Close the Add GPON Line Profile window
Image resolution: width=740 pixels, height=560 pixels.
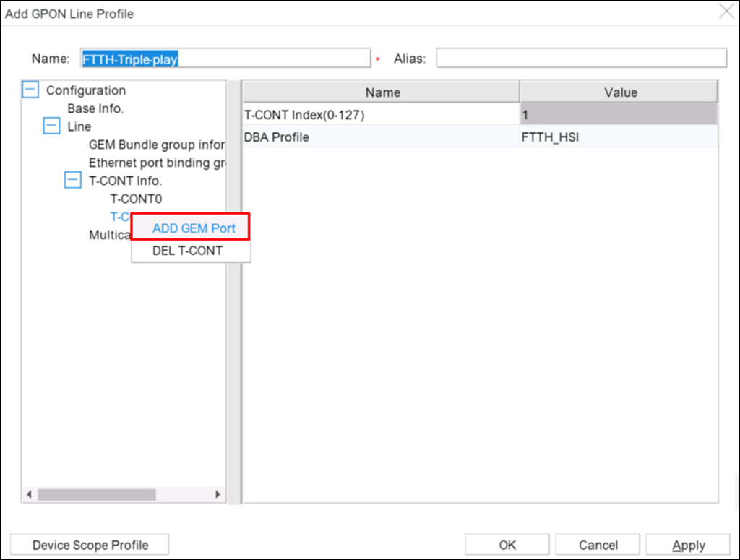pyautogui.click(x=726, y=12)
